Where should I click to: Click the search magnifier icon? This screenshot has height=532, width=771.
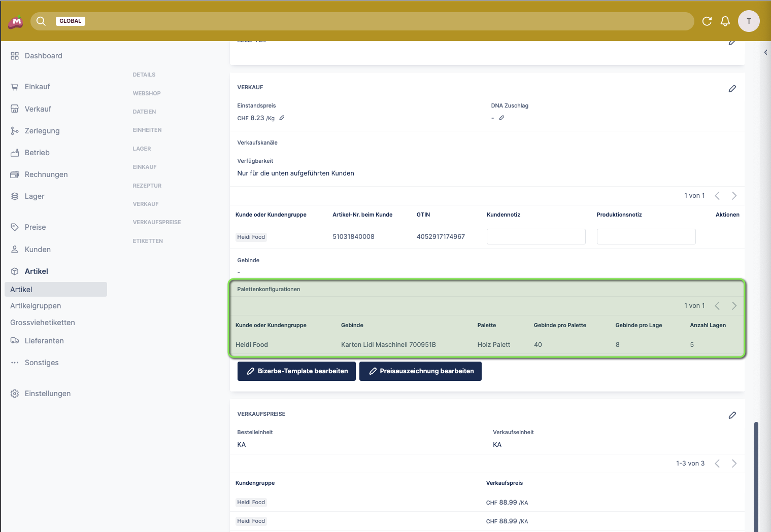tap(41, 21)
